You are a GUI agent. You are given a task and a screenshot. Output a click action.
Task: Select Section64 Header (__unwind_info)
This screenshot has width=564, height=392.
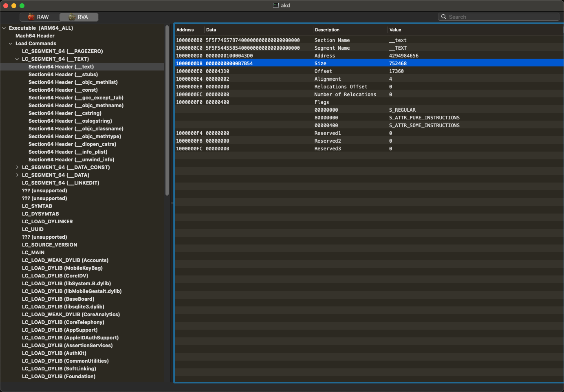(71, 160)
